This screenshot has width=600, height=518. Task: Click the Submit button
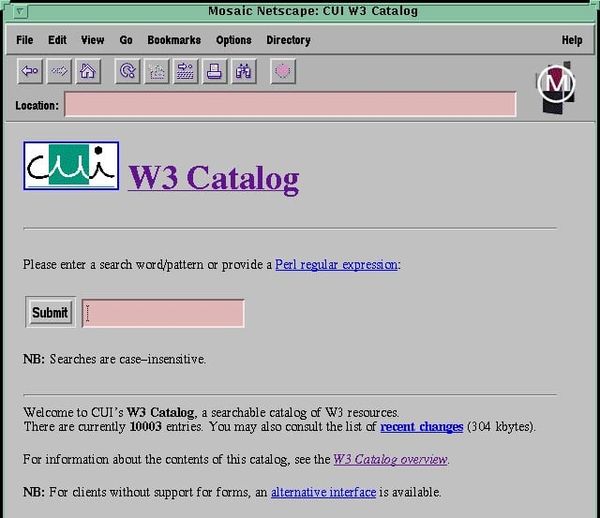[50, 312]
